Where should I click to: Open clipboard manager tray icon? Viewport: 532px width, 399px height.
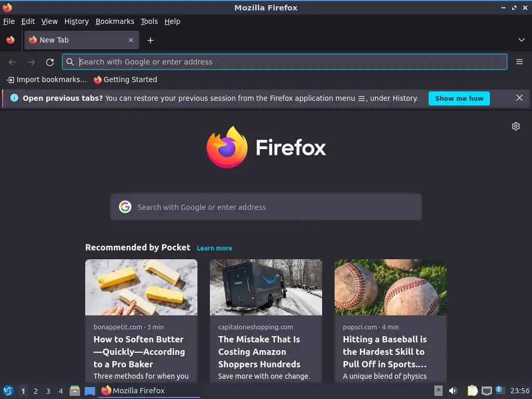472,391
